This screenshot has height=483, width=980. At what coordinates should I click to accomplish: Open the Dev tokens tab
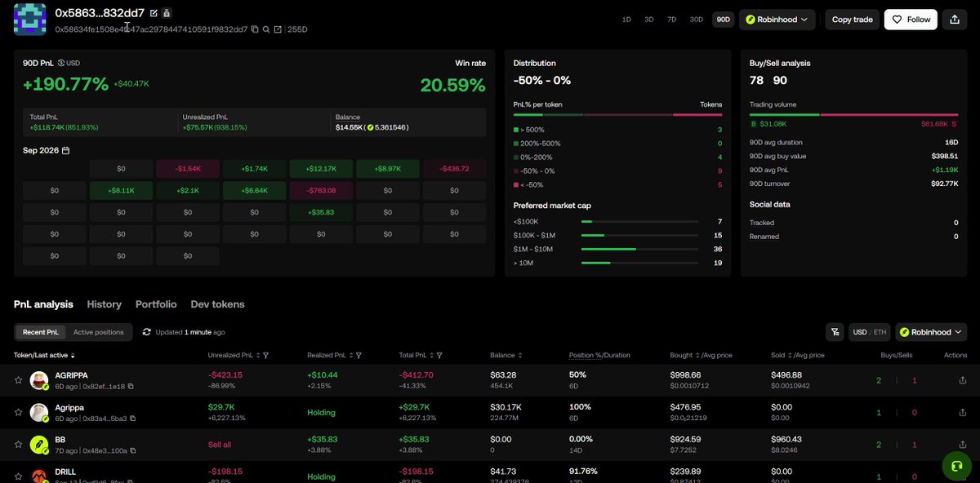[x=218, y=304]
